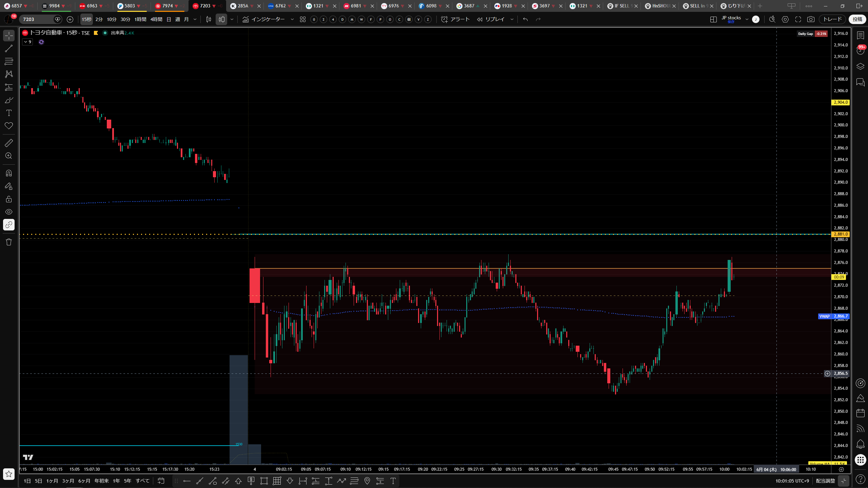The image size is (868, 488).
Task: Toggle the link drawings sync button
Action: pyautogui.click(x=9, y=225)
